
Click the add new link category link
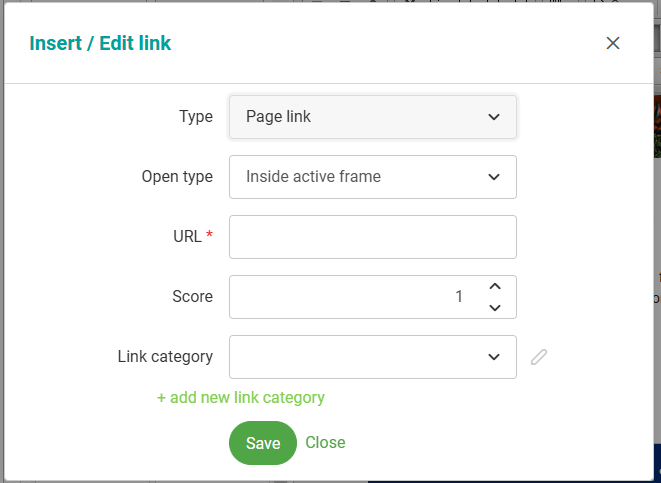tap(241, 397)
